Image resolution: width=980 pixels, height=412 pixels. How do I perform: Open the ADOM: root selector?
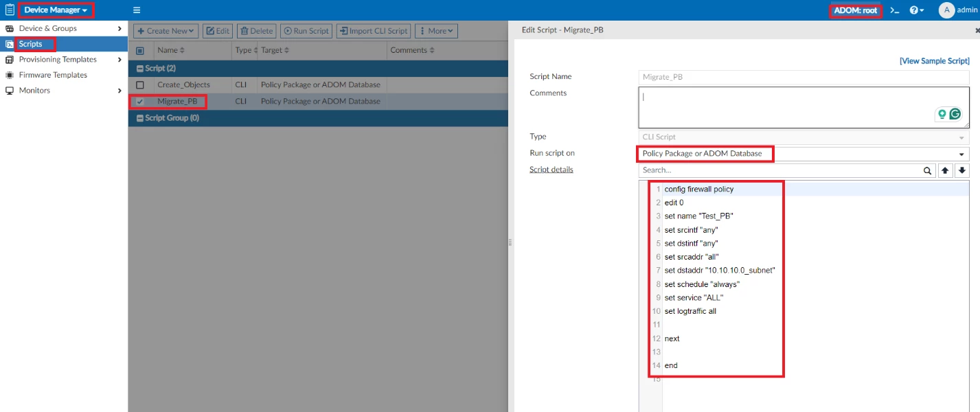pyautogui.click(x=856, y=10)
